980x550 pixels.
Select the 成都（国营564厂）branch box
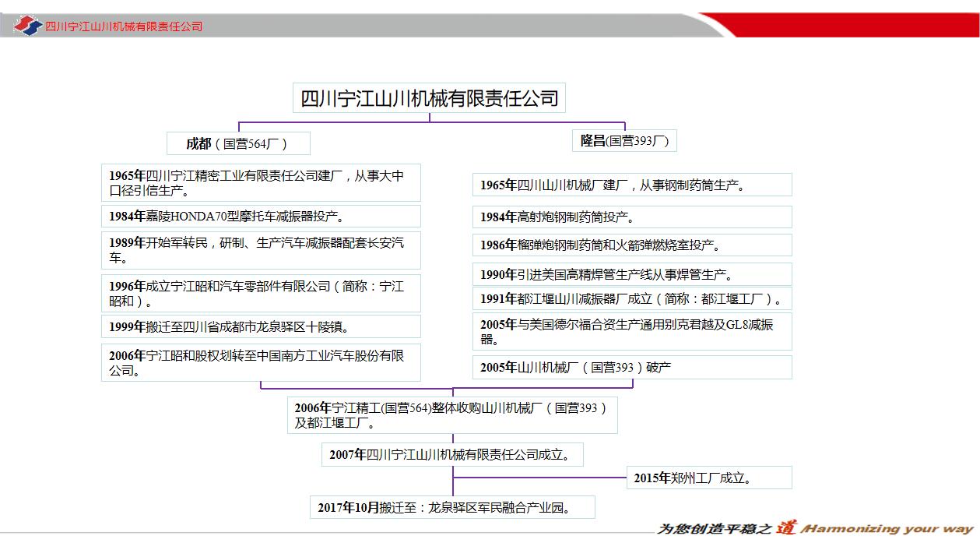coord(237,143)
